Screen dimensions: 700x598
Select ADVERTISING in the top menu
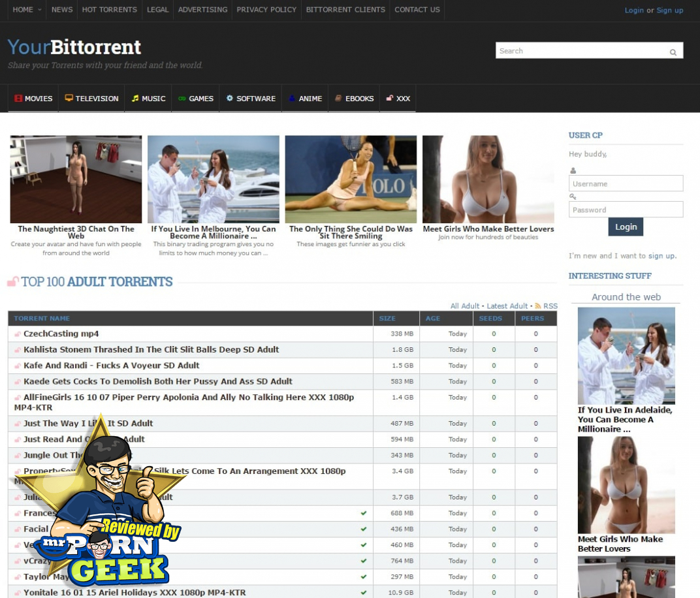click(x=202, y=10)
